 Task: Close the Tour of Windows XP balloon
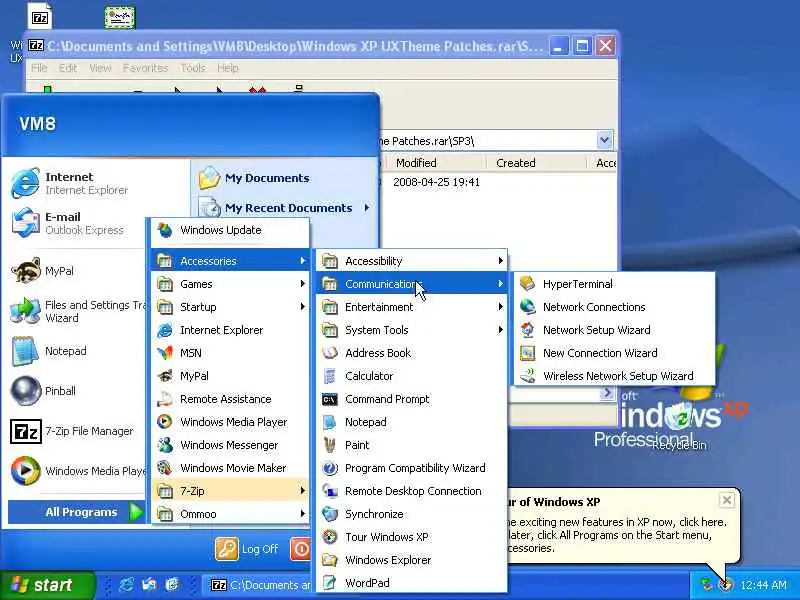pyautogui.click(x=727, y=500)
